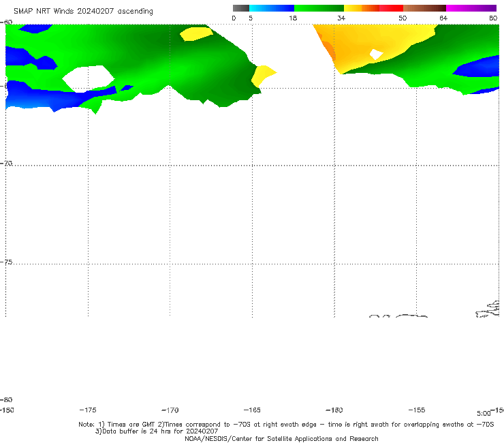Click the "-80" latitude axis label
This screenshot has height=443, width=504.
click(x=6, y=399)
